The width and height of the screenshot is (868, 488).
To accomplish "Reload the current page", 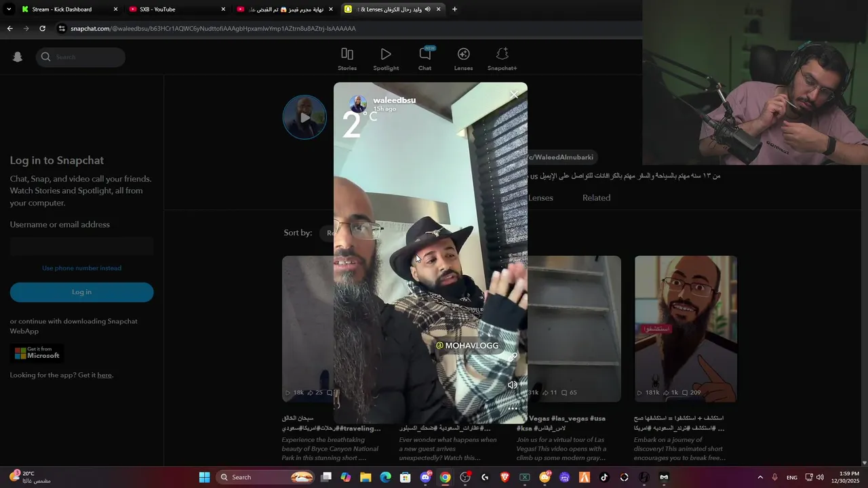I will [42, 28].
